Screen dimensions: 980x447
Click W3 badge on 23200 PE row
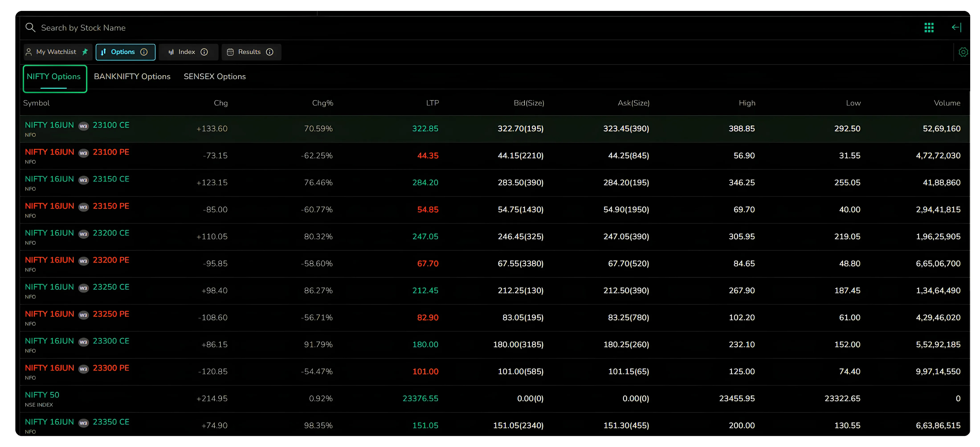tap(83, 261)
